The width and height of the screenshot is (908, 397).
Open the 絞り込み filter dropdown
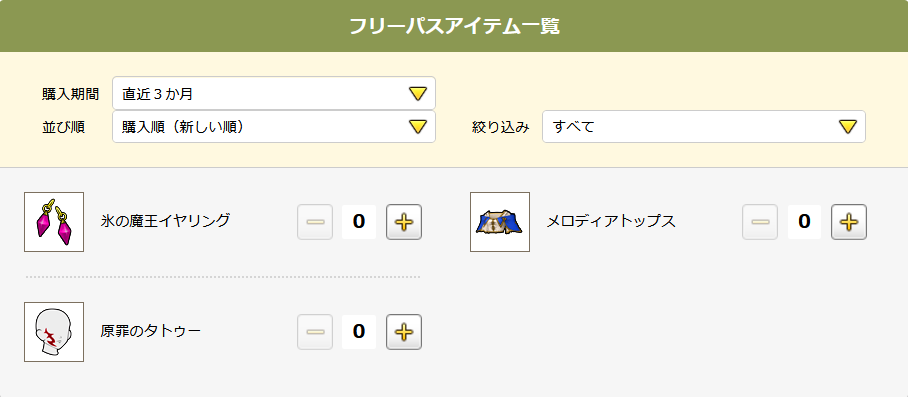tap(704, 127)
